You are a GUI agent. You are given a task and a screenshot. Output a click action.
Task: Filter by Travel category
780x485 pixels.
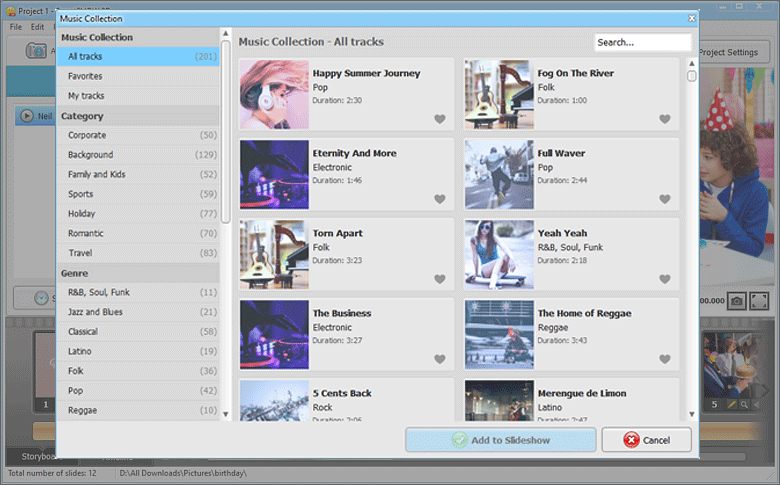tap(138, 253)
